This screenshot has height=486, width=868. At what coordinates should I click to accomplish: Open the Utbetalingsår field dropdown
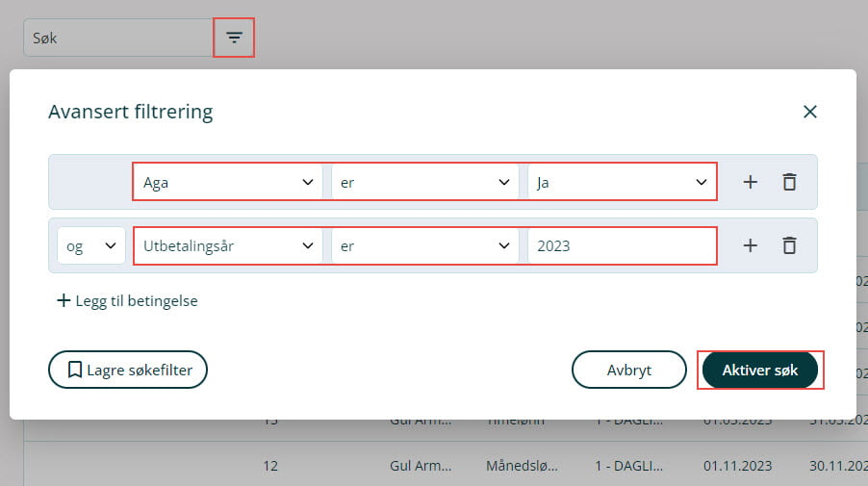click(228, 245)
